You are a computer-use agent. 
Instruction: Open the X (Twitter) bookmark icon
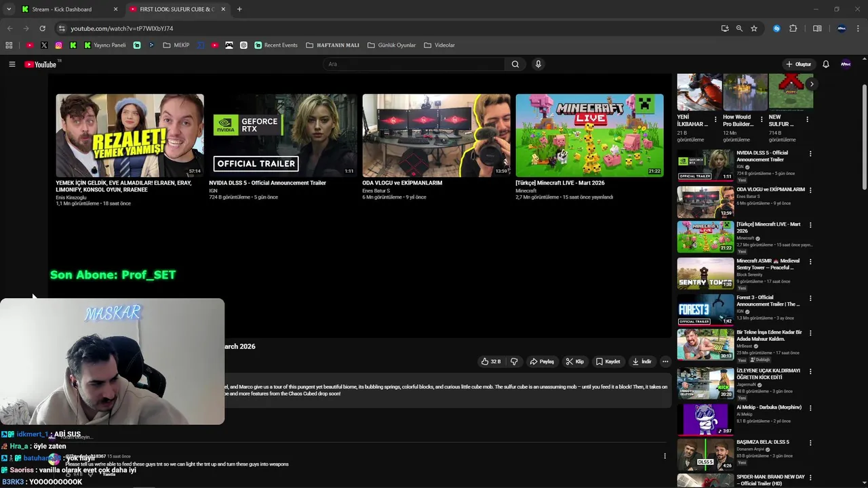point(44,45)
